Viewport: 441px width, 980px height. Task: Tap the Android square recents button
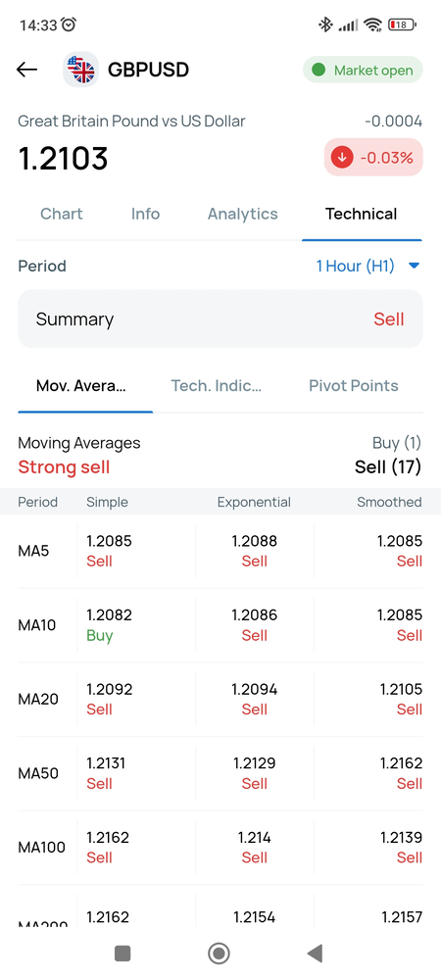click(x=122, y=954)
